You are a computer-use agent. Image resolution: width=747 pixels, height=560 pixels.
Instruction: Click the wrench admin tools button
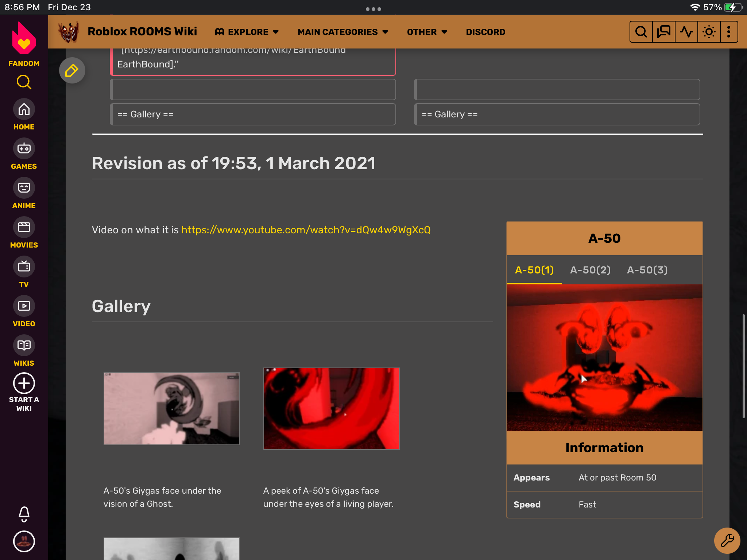(727, 540)
